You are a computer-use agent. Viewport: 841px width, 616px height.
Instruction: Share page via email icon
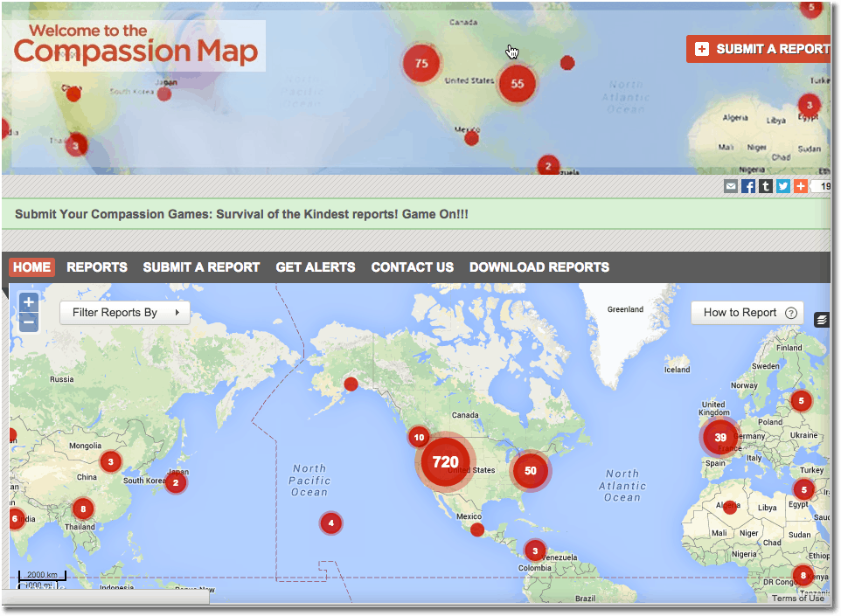731,186
